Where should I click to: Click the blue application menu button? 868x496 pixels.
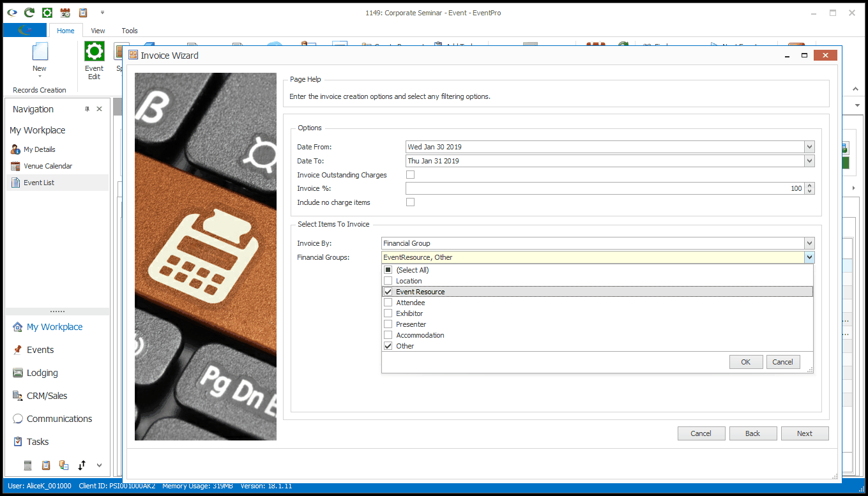click(25, 30)
